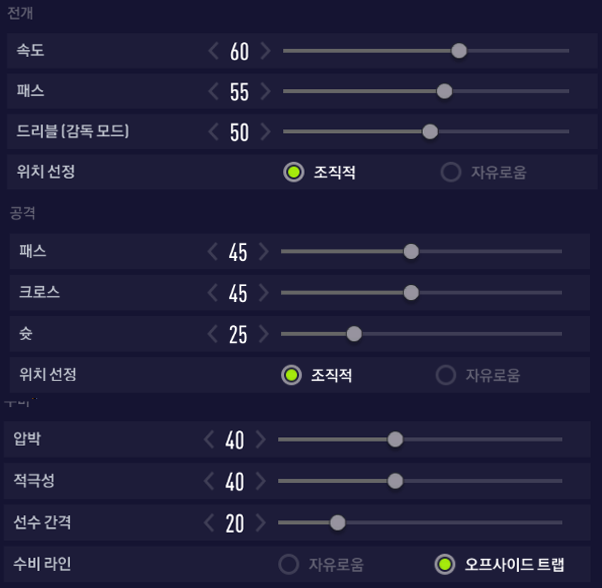Decrease 크로스 value with left arrow
Viewport: 602px width, 588px height.
[x=212, y=293]
